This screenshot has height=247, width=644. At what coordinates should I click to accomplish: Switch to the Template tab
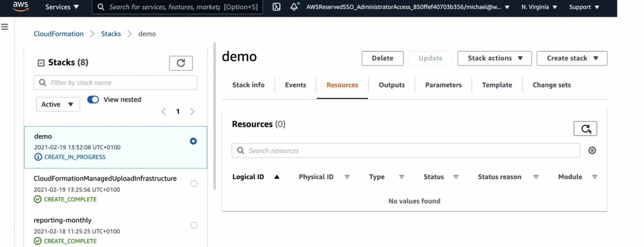(497, 85)
